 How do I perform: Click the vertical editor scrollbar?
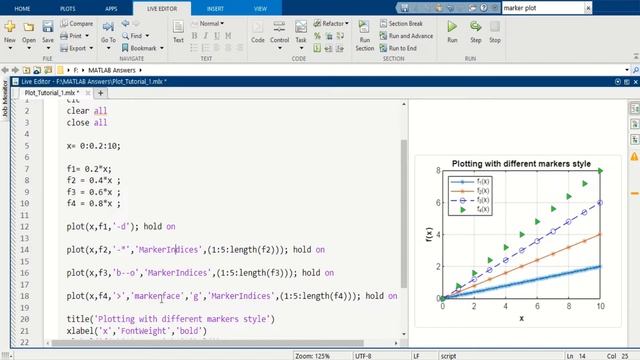[404, 213]
